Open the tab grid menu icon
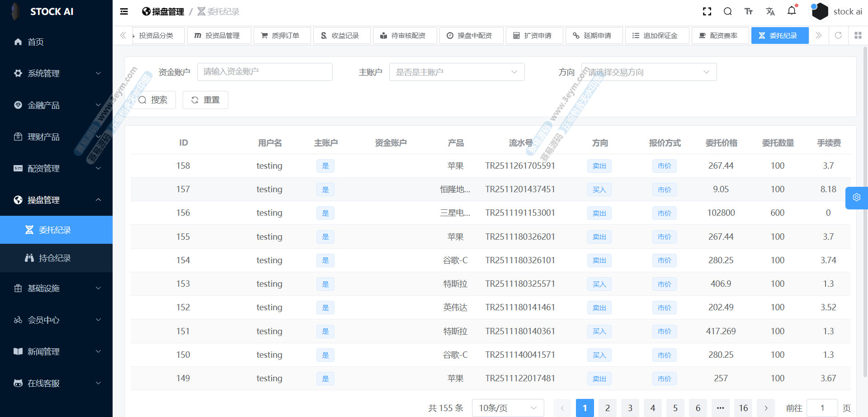The image size is (868, 417). (x=858, y=35)
